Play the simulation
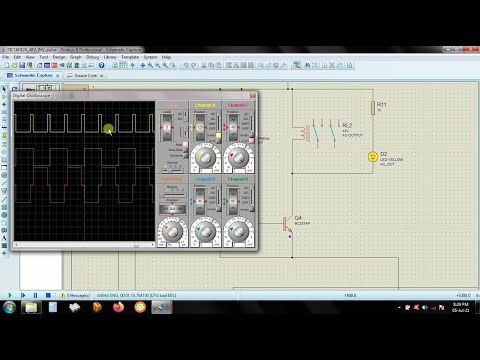The image size is (480, 360). point(10,295)
